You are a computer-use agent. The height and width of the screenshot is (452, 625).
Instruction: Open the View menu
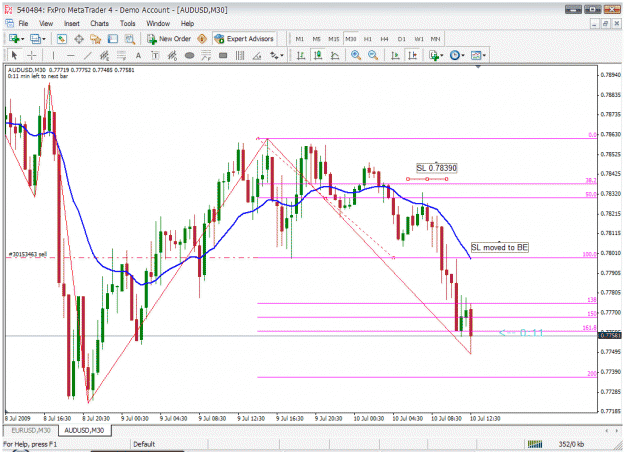point(46,24)
